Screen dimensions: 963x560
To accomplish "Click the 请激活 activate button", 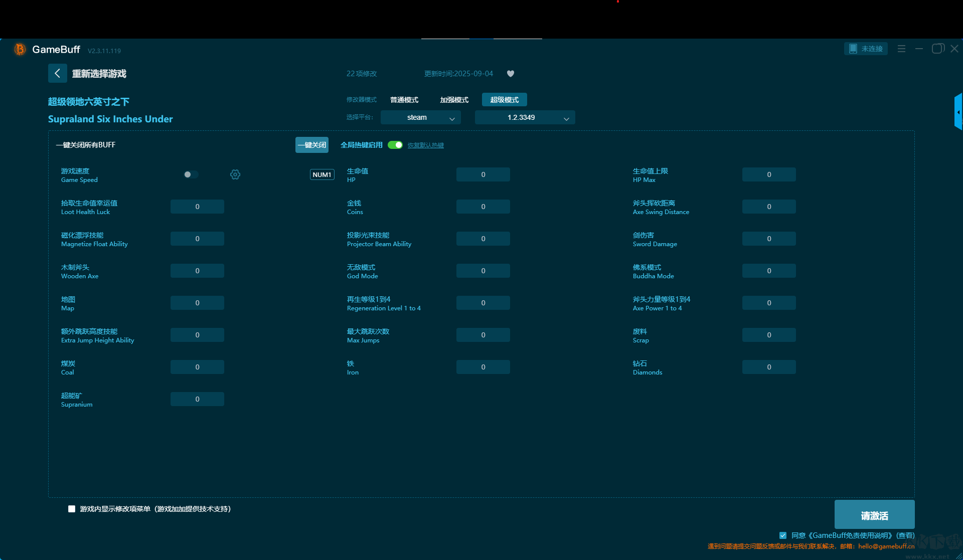I will (x=874, y=515).
